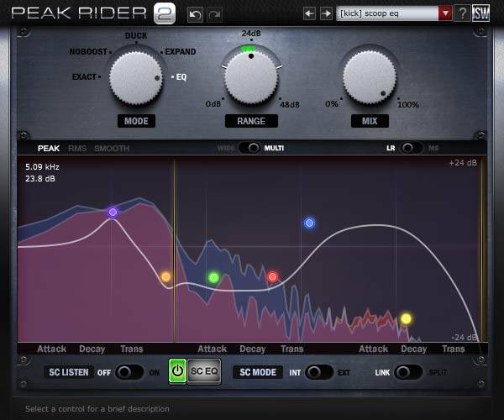The image size is (504, 420).
Task: Click the redo arrow icon
Action: pos(214,14)
